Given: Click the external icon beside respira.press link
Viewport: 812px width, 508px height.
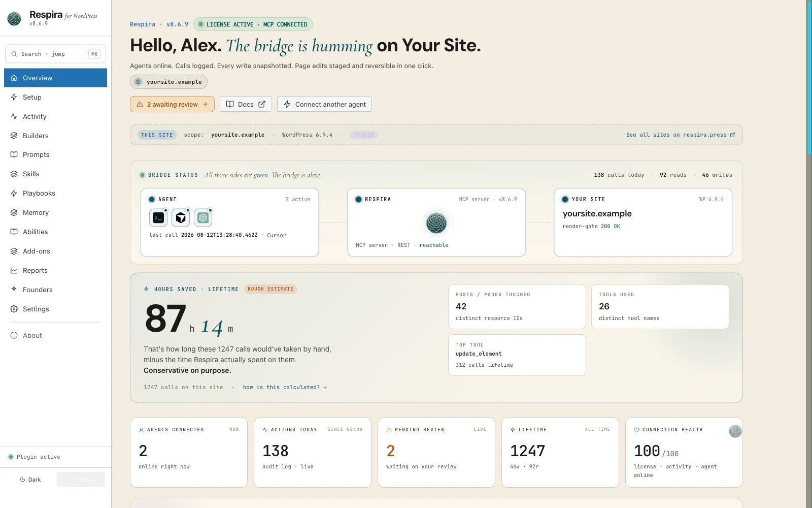Looking at the screenshot, I should tap(732, 135).
